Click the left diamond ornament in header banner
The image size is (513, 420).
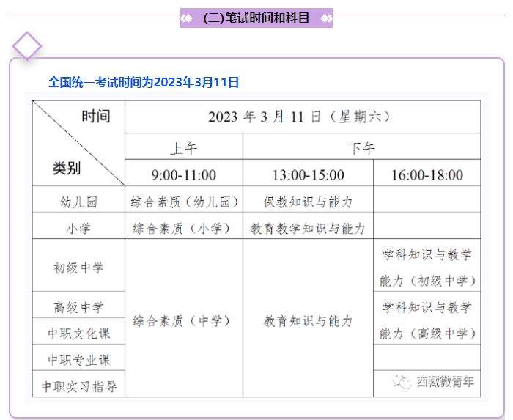coord(186,18)
